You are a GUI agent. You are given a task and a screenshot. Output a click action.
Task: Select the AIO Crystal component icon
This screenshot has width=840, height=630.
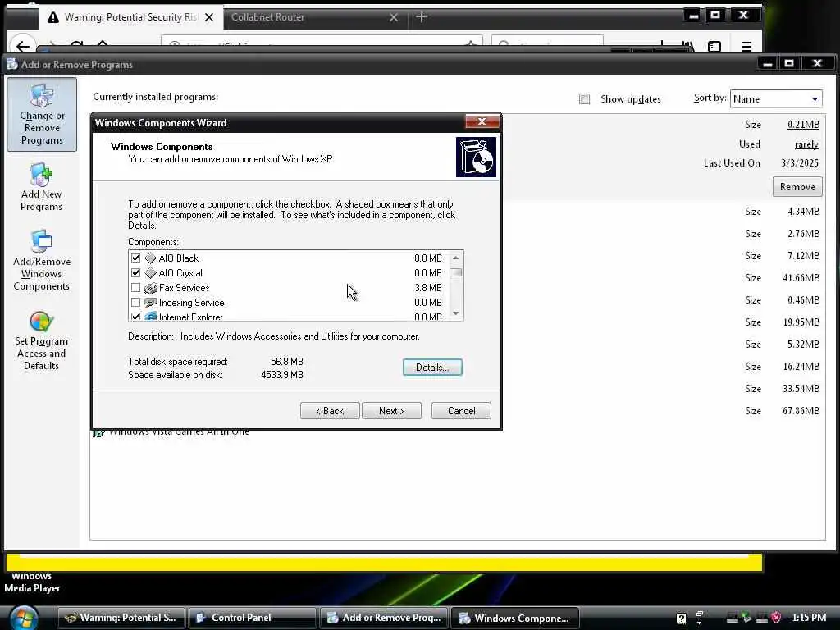(x=151, y=273)
